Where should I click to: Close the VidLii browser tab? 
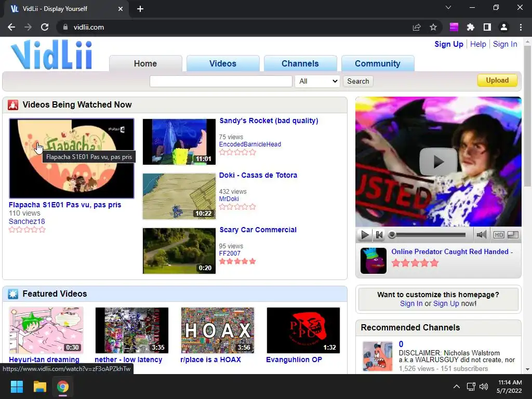(x=121, y=9)
